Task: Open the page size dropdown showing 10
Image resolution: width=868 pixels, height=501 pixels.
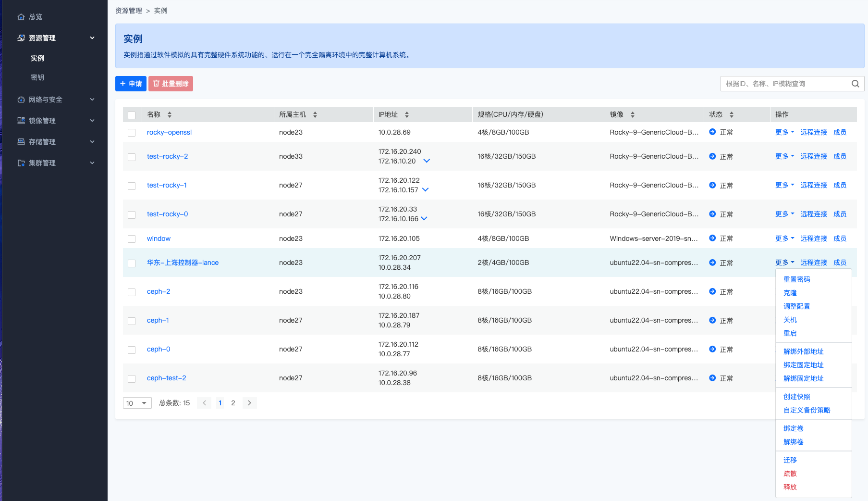Action: coord(137,403)
